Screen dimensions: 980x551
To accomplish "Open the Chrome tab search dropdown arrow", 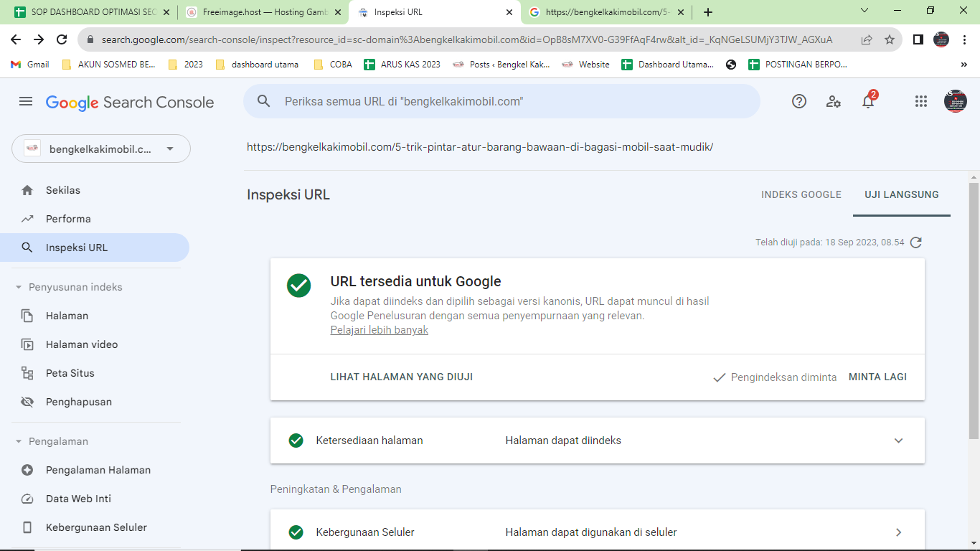I will point(864,11).
